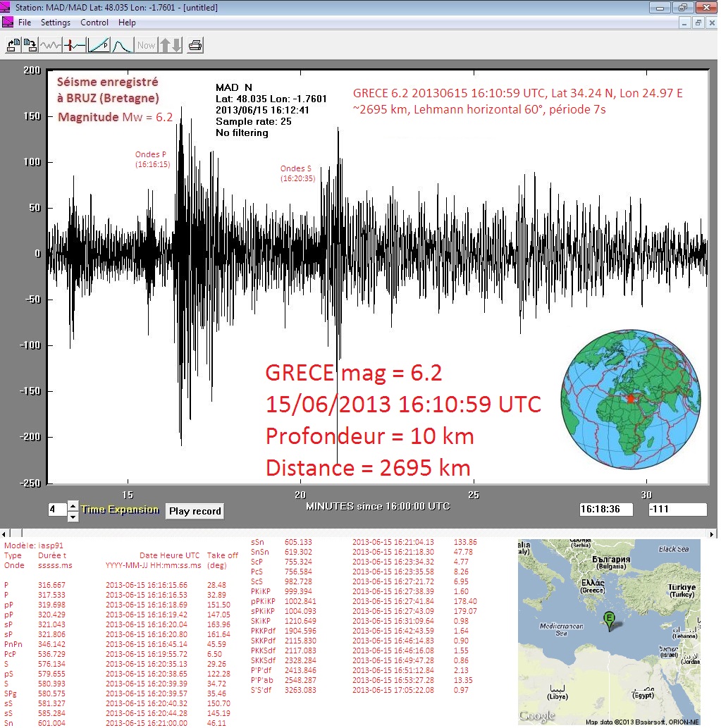The height and width of the screenshot is (728, 721).
Task: Open the P travel-time curve tool
Action: pyautogui.click(x=99, y=46)
